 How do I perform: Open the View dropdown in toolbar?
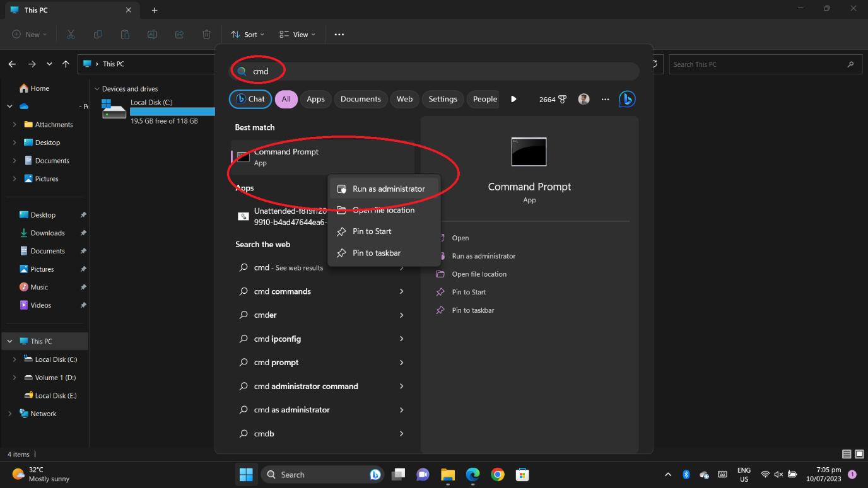click(x=297, y=35)
